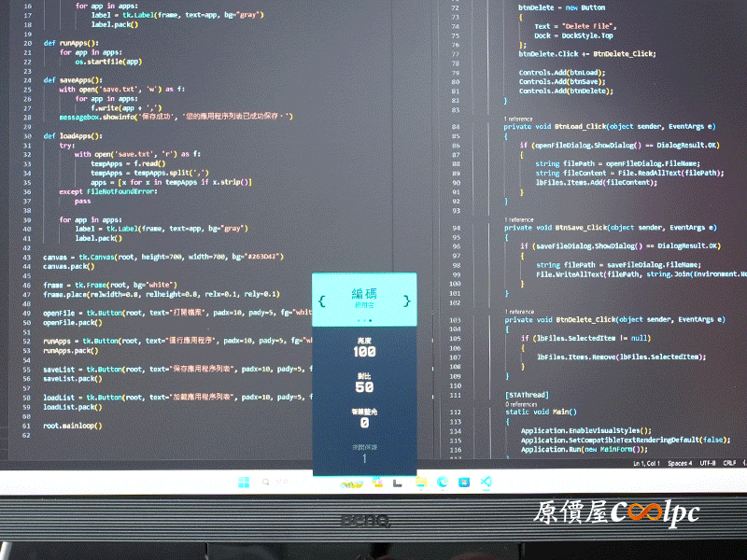Screen dimensions: 747x560
Task: Click the right brace arrow in OSD menu
Action: (x=407, y=301)
